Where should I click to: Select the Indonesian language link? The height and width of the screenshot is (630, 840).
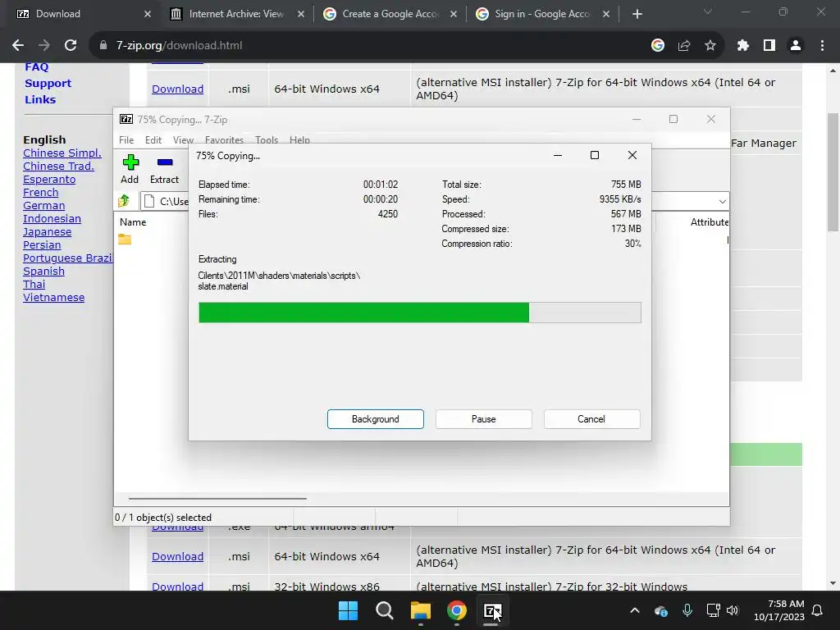(x=52, y=218)
